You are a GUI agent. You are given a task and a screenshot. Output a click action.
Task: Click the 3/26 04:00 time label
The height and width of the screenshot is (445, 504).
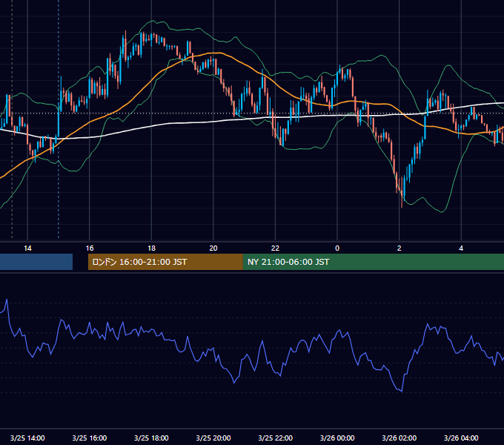[x=461, y=438]
